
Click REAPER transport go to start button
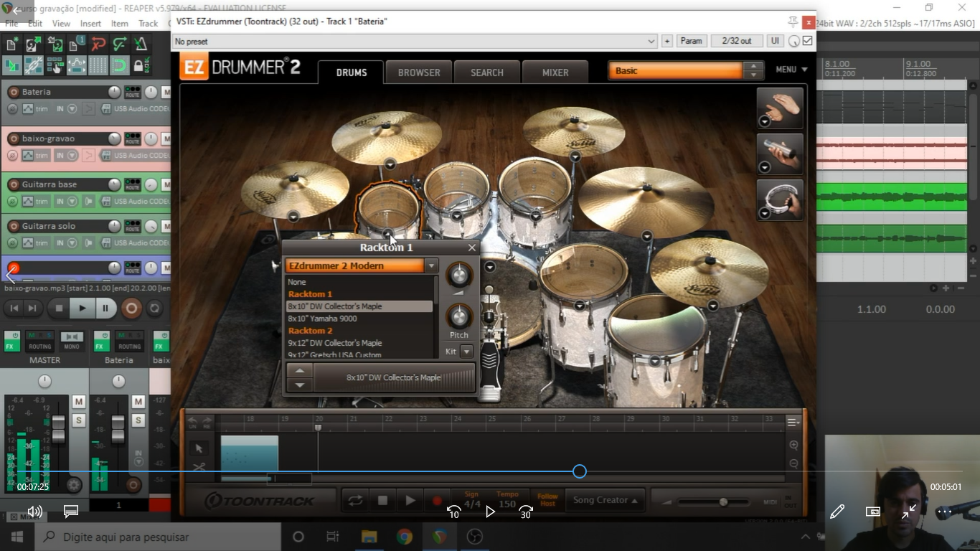[14, 309]
